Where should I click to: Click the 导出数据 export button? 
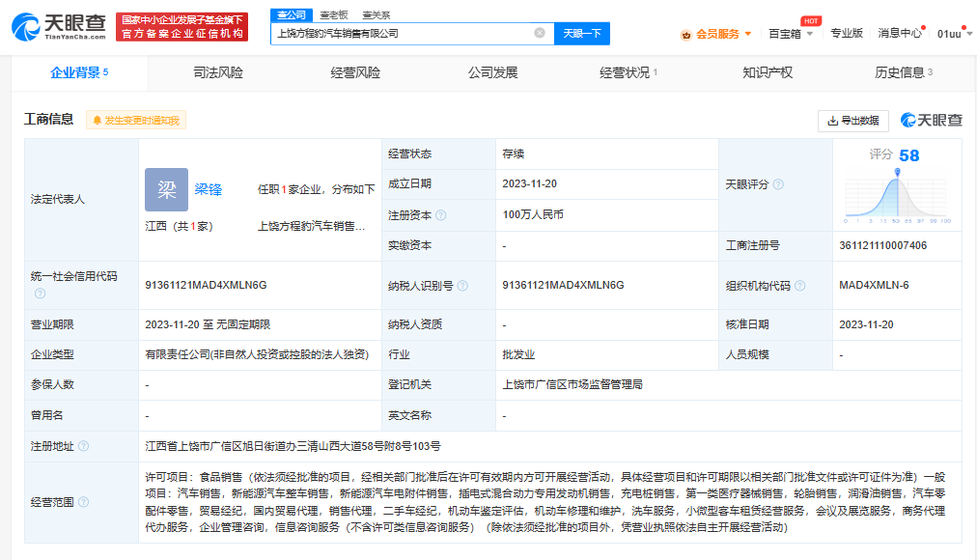[x=853, y=121]
